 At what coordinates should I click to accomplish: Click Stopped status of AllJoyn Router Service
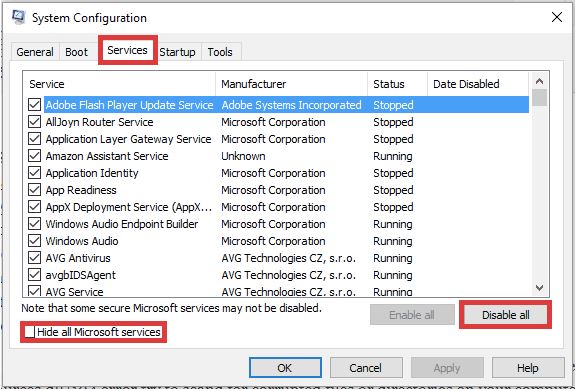(x=393, y=122)
